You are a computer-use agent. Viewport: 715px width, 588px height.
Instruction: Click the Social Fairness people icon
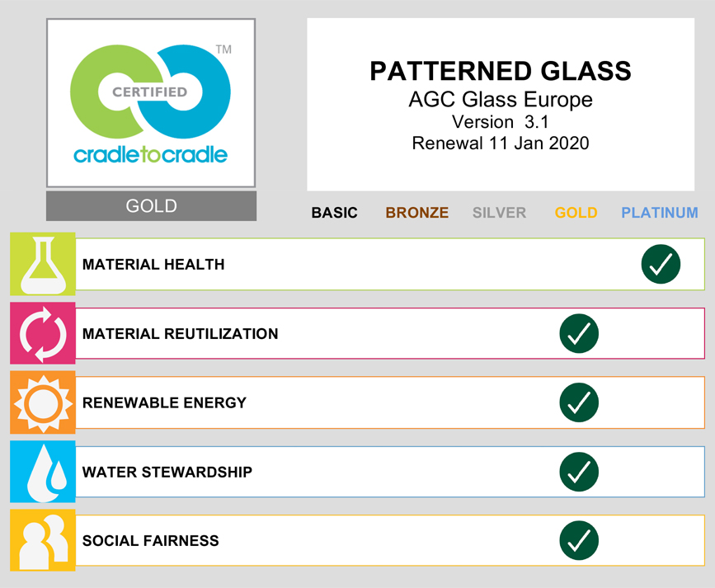43,541
